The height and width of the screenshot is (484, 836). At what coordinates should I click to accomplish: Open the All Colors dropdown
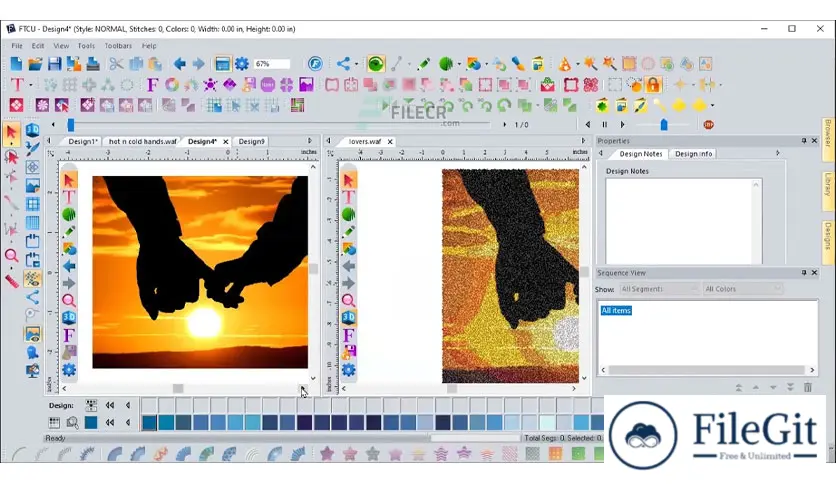tap(743, 289)
